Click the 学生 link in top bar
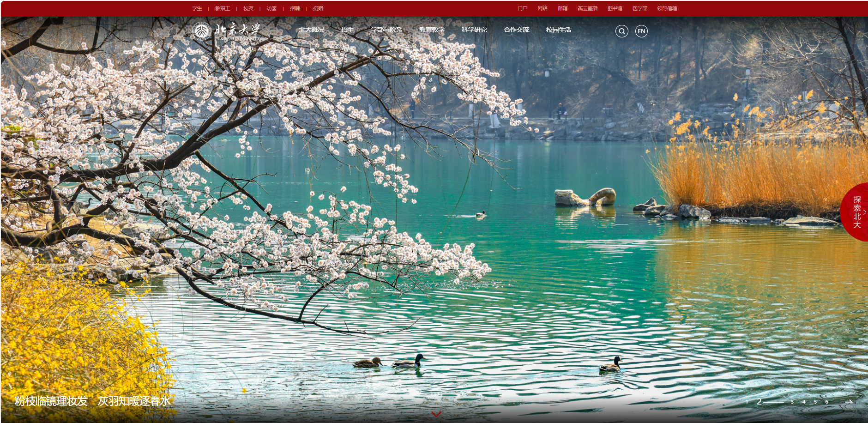Viewport: 868px width, 423px height. click(x=197, y=8)
